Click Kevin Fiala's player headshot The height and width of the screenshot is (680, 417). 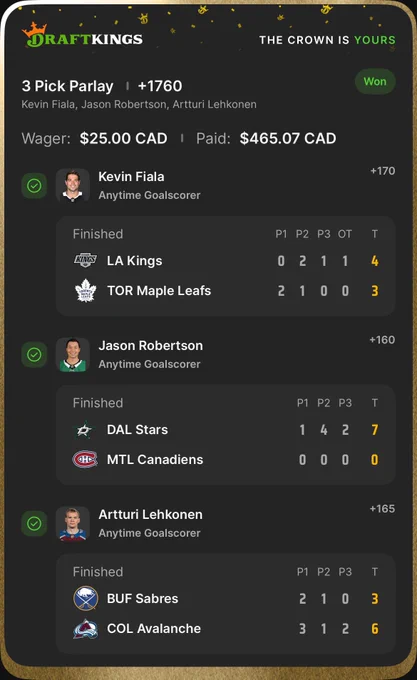pos(73,186)
